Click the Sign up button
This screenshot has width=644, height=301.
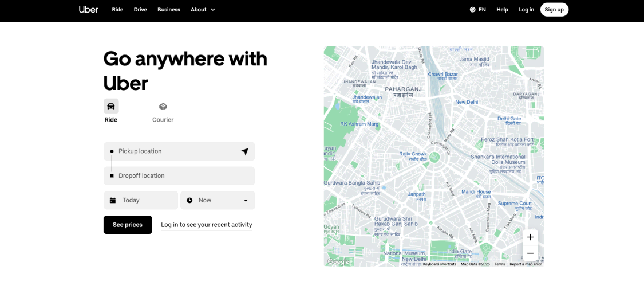[x=554, y=10]
